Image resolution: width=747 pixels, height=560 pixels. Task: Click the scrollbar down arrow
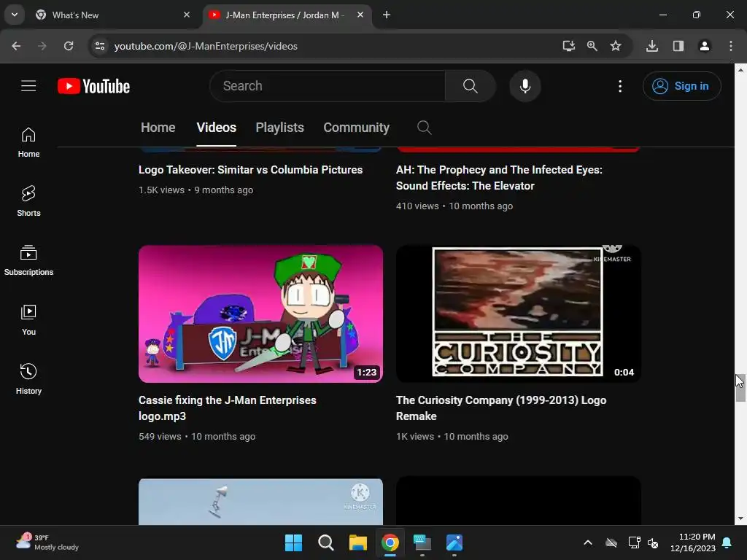click(x=740, y=518)
